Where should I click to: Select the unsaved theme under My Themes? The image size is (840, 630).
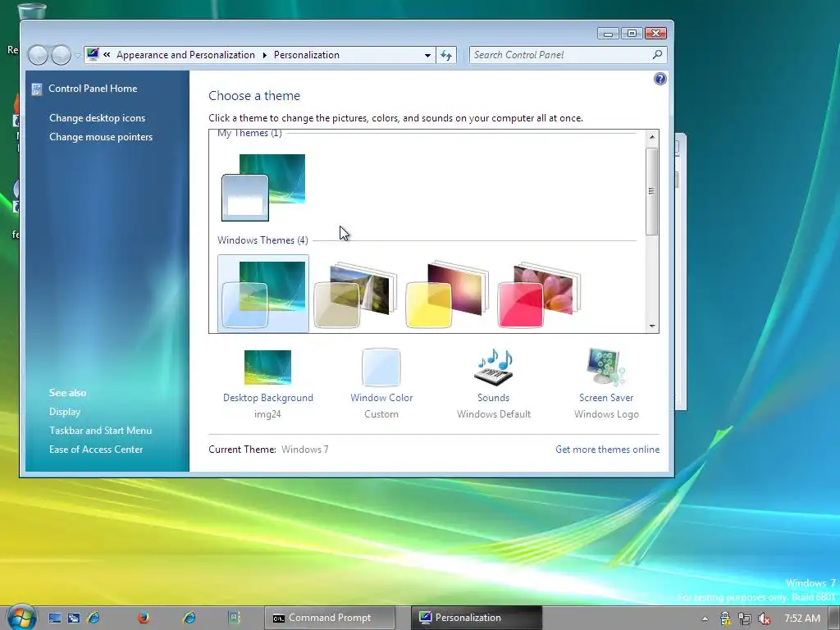tap(263, 188)
